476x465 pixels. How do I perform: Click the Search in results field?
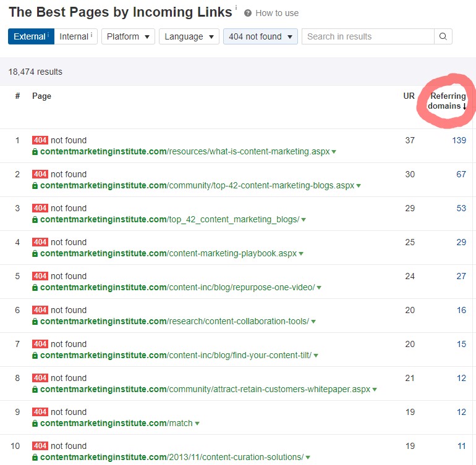(368, 36)
